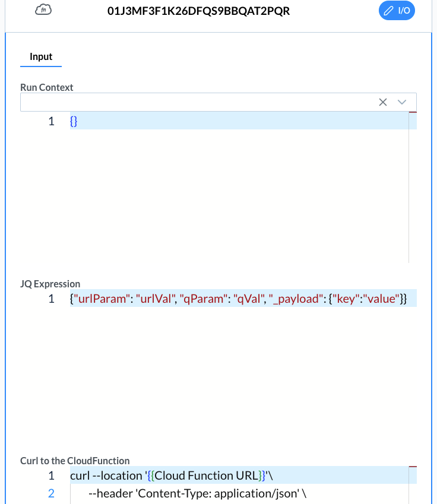Viewport: 437px width, 504px height.
Task: Click the curl editor scrollbar ruler
Action: 413,484
